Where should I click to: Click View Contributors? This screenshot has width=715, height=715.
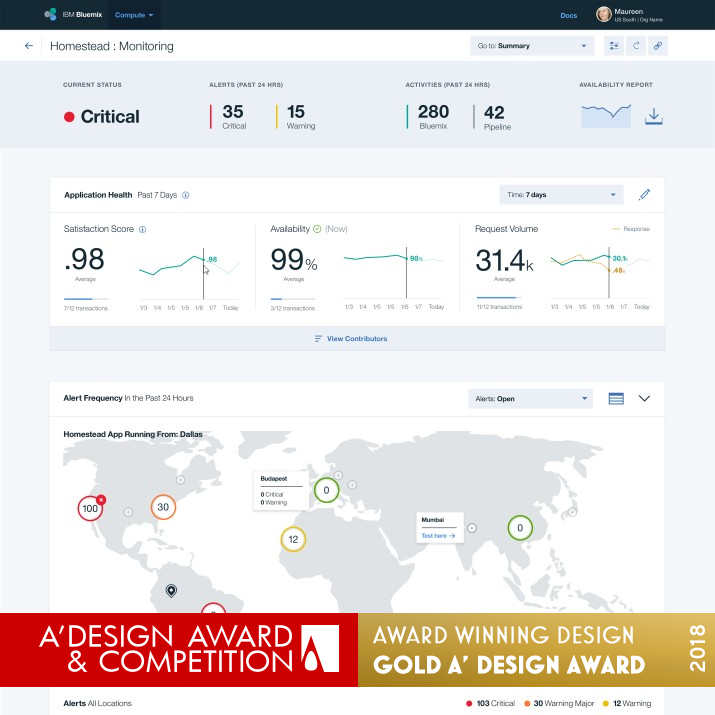(x=351, y=339)
